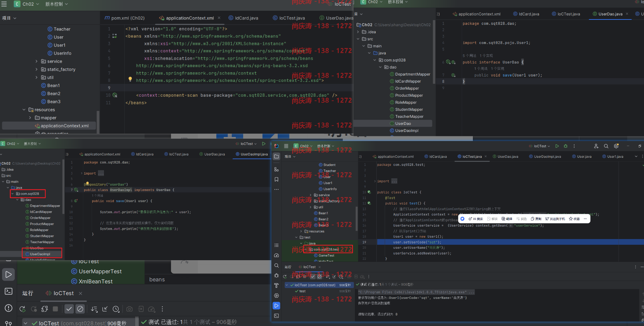The width and height of the screenshot is (644, 326).
Task: Open Terminal tool window in bottom-left sidebar
Action: tap(9, 291)
